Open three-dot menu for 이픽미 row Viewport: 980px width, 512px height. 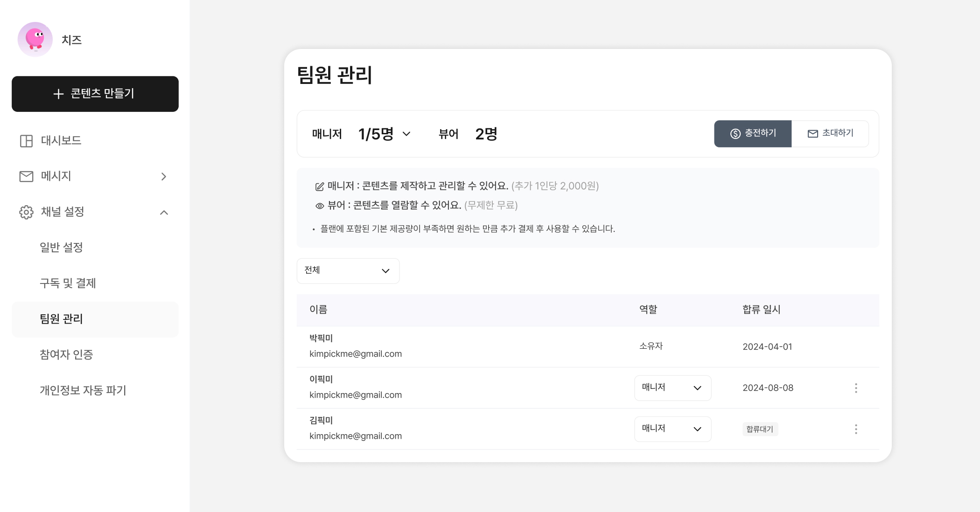pyautogui.click(x=856, y=388)
